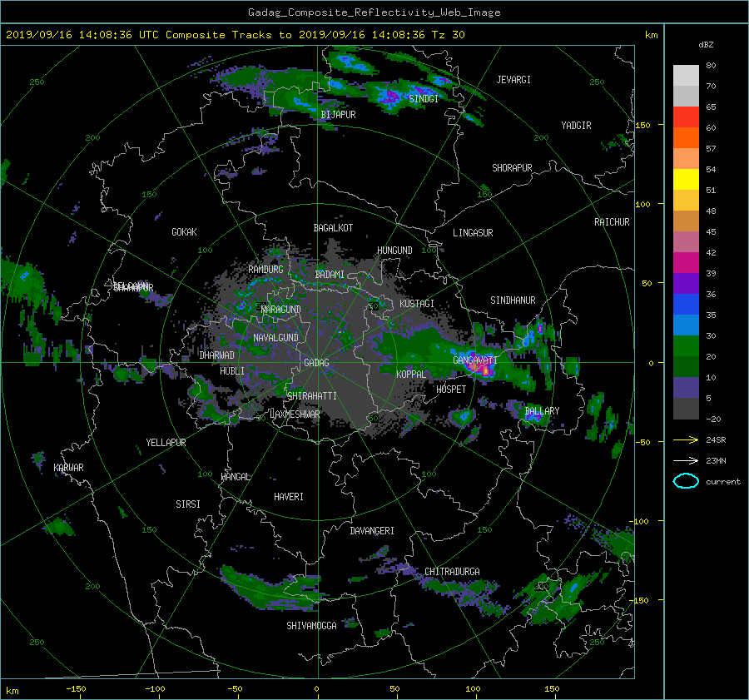
Task: Click the UTC Composite Tracks timestamp header
Action: pyautogui.click(x=235, y=35)
